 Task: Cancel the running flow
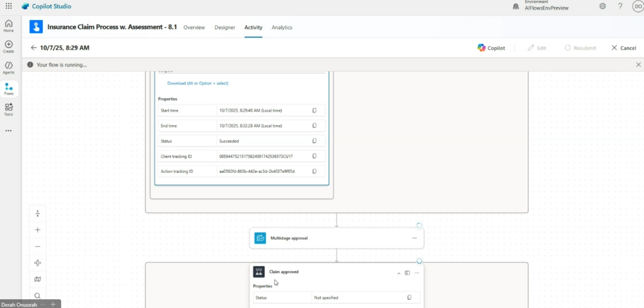pyautogui.click(x=623, y=48)
